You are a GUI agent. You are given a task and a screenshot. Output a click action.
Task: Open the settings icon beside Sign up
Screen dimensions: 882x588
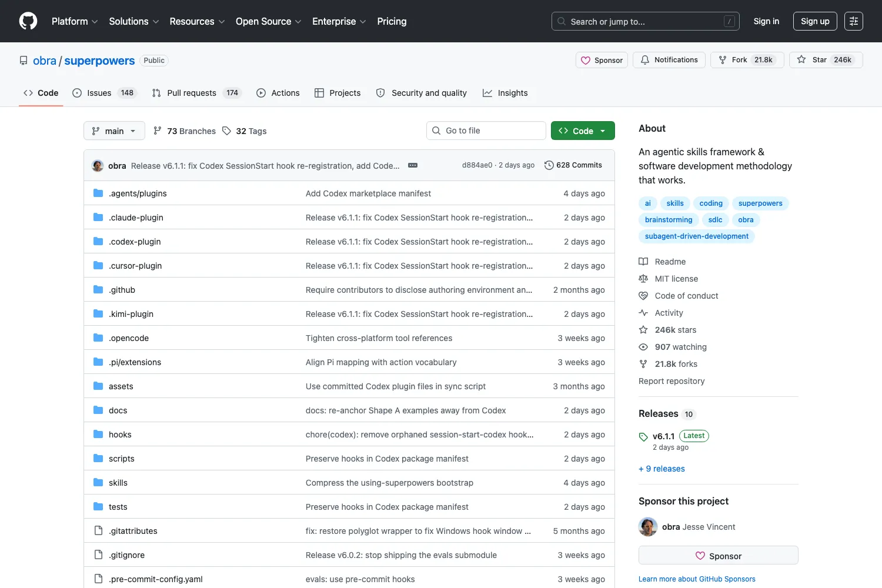click(854, 21)
